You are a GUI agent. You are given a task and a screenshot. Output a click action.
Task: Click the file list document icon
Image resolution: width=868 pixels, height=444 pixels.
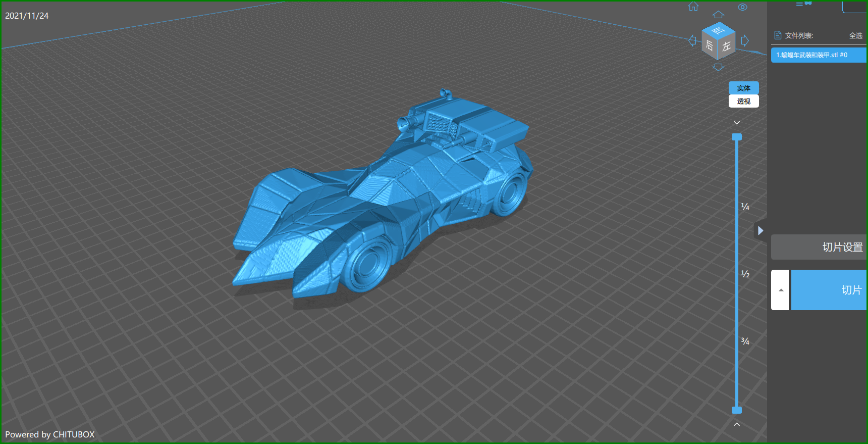(778, 35)
